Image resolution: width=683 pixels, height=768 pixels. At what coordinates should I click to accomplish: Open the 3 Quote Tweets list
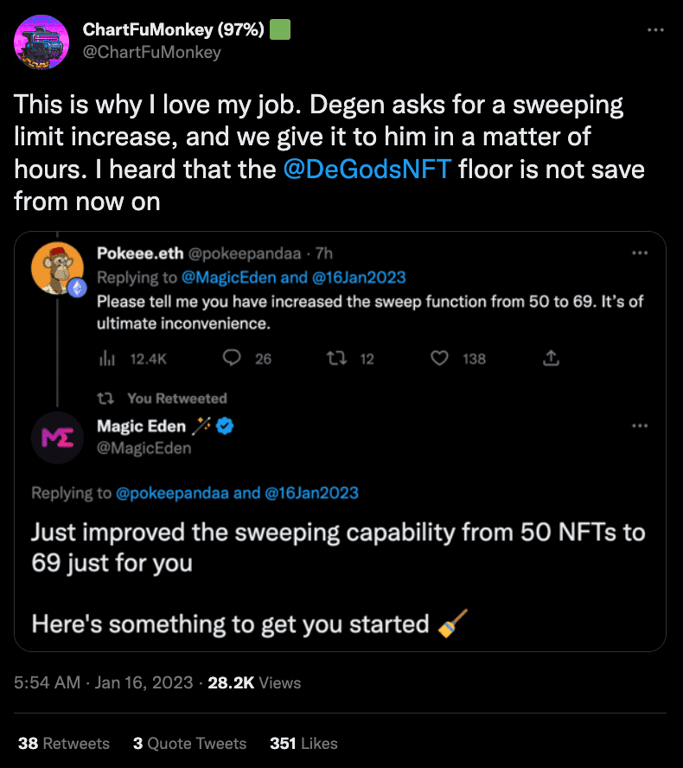(x=189, y=743)
